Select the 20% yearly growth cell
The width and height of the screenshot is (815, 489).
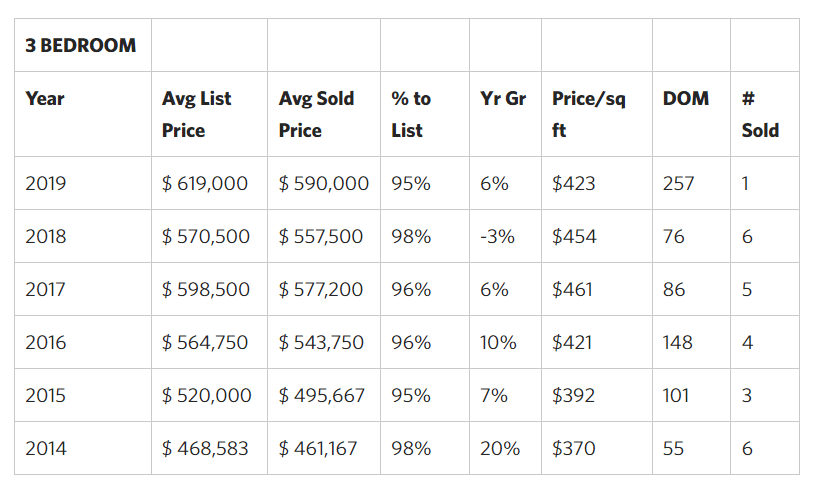tap(500, 449)
